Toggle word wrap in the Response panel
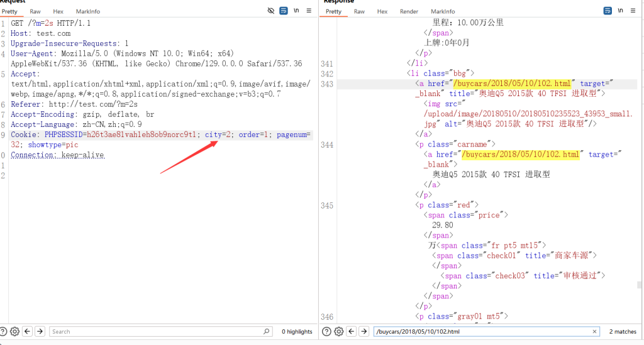This screenshot has width=644, height=345. point(608,11)
